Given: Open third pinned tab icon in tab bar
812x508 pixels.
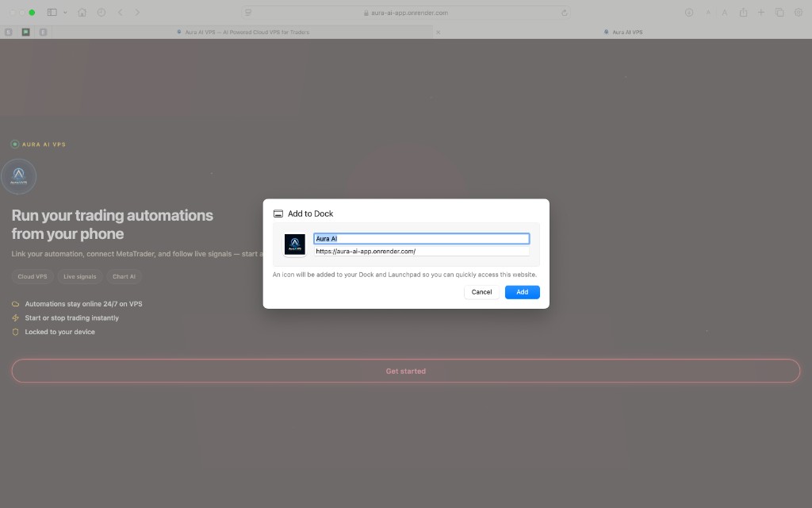Looking at the screenshot, I should coord(43,32).
